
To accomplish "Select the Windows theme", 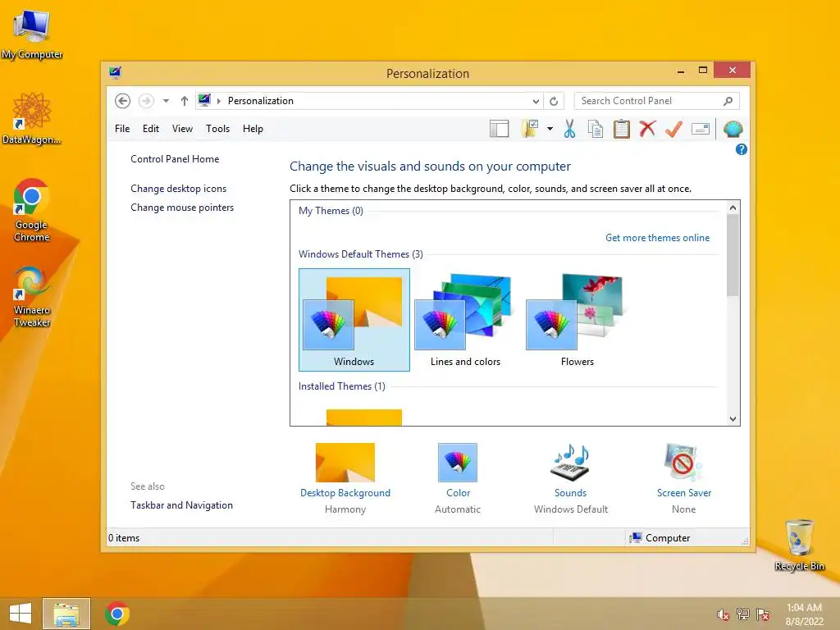I will coord(354,320).
